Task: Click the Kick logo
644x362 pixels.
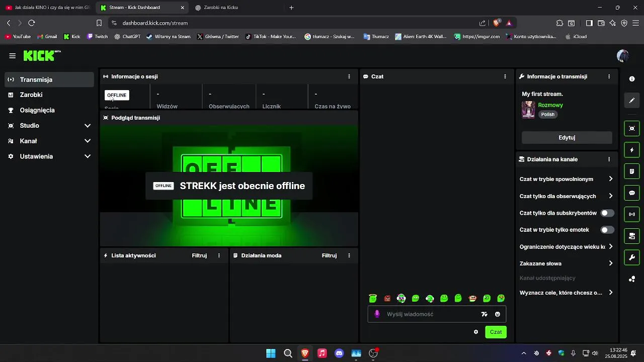Action: pyautogui.click(x=42, y=55)
